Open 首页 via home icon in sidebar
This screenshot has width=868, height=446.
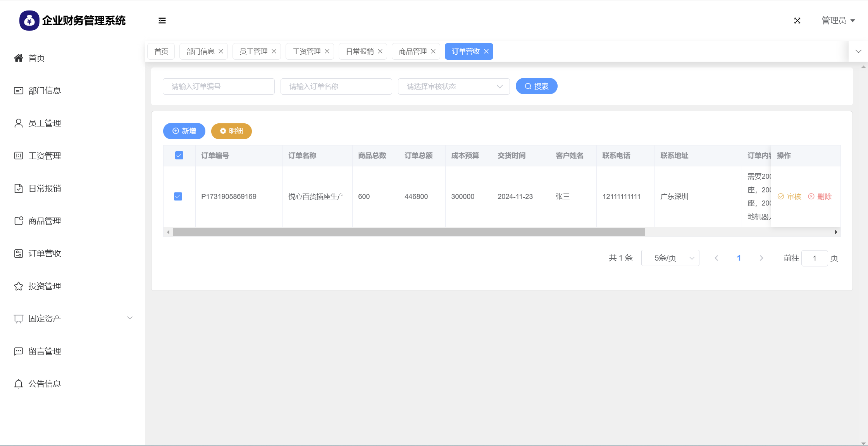[x=19, y=58]
